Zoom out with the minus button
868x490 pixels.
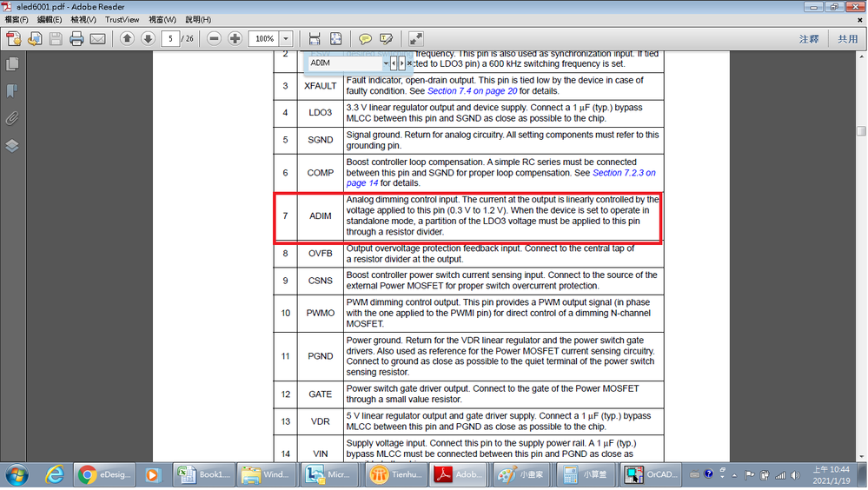tap(215, 39)
